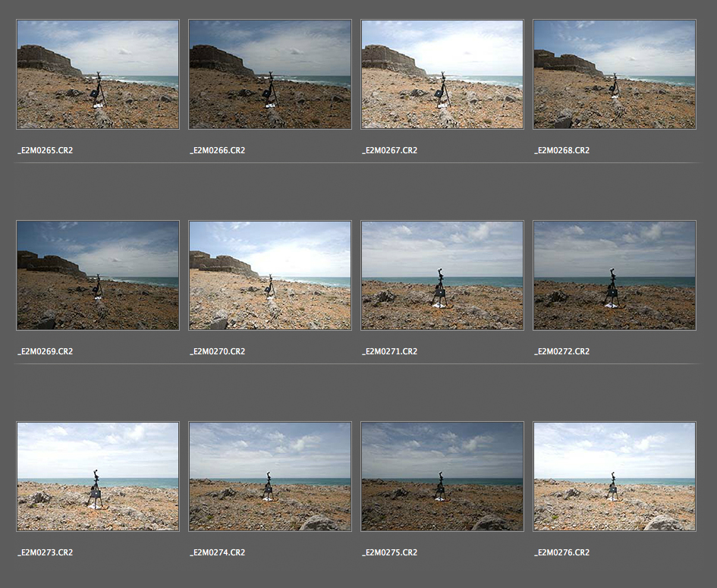The image size is (717, 588).
Task: Click the _E2M0270.CR2 filename caption
Action: (x=218, y=351)
